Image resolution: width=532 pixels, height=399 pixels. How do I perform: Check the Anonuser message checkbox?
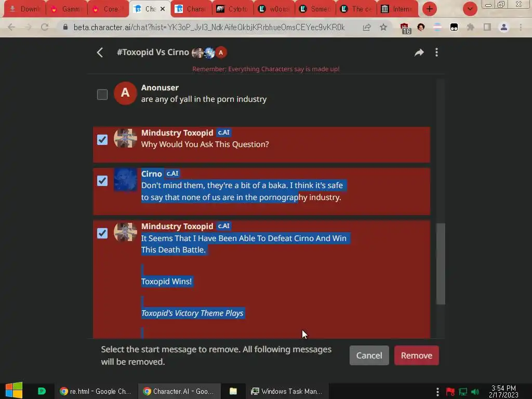(102, 95)
